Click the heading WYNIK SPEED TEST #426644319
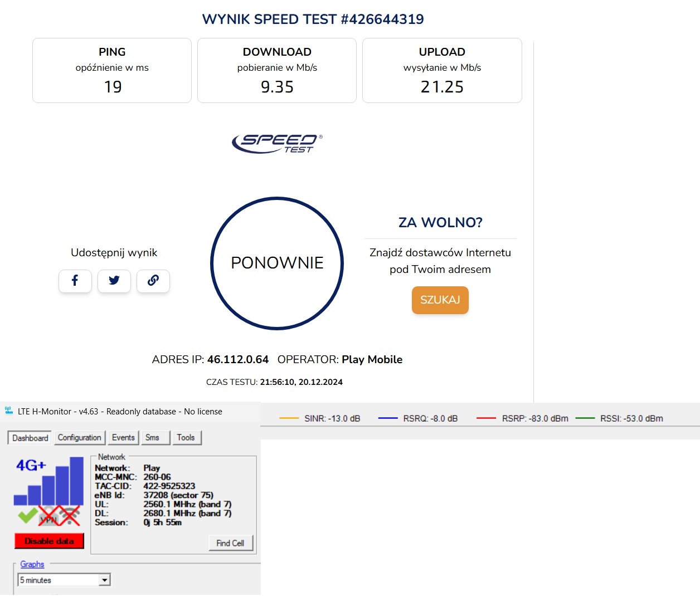The width and height of the screenshot is (700, 596). coord(313,19)
